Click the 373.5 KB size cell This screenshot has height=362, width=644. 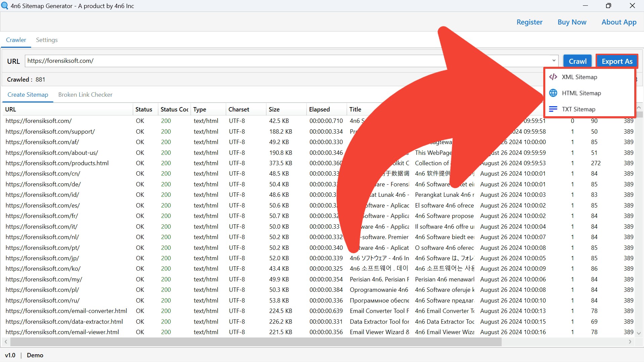281,163
